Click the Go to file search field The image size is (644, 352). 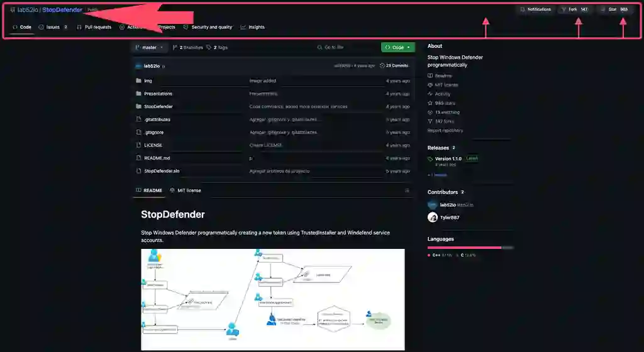tap(346, 48)
